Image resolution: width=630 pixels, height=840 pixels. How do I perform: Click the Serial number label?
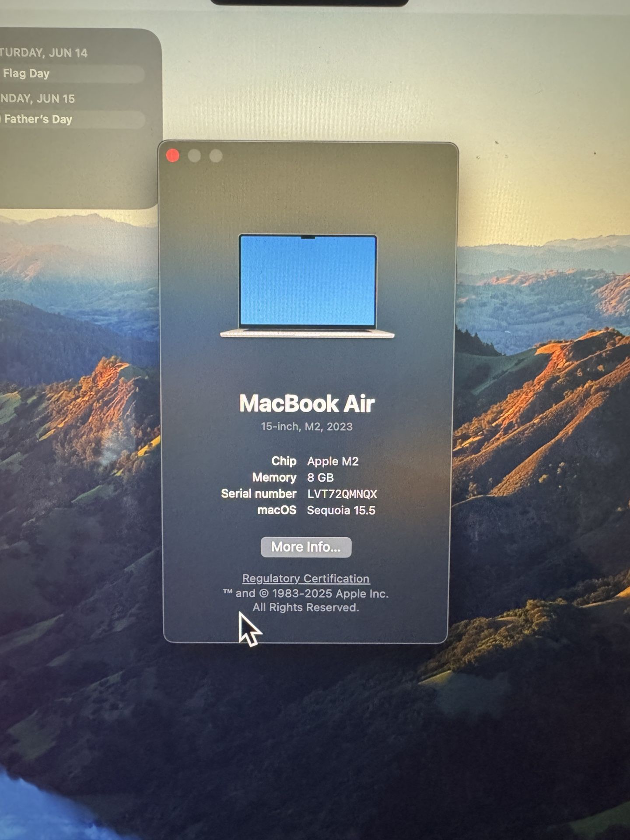(259, 493)
